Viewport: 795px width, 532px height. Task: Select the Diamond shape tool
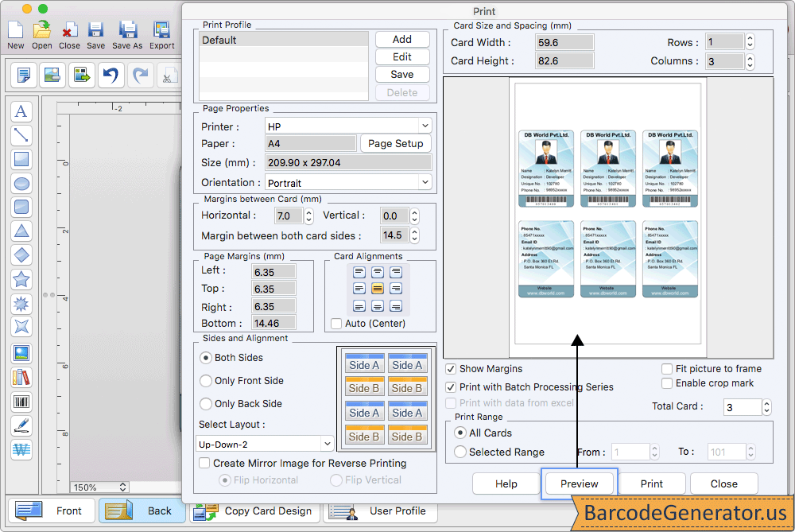click(x=21, y=254)
